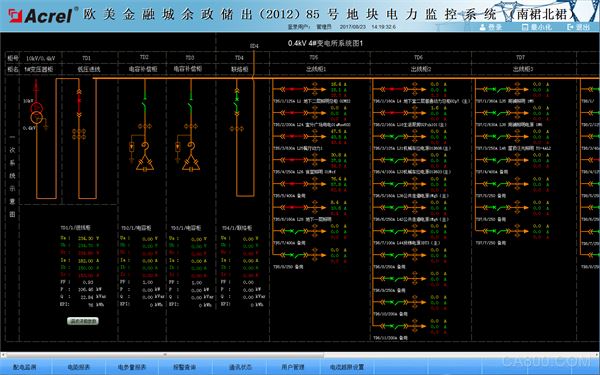600x375 pixels.
Task: Click the TD1 incoming line current transformer symbol
Action: [79, 134]
